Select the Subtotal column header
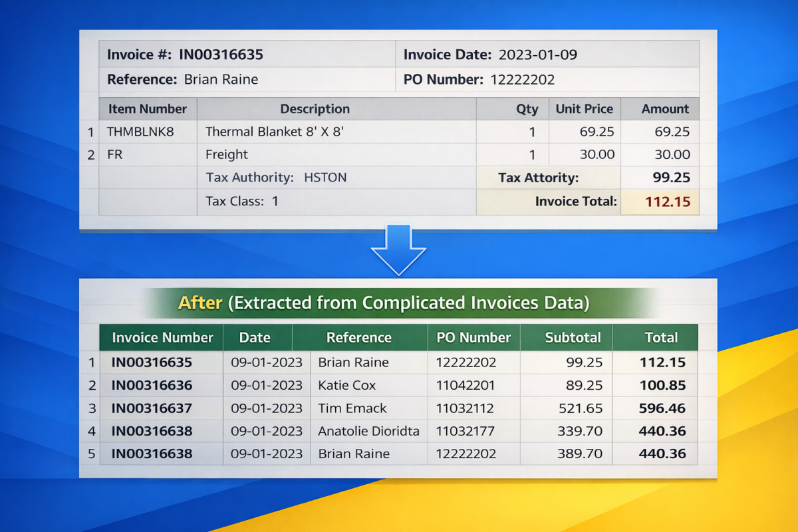The width and height of the screenshot is (798, 532). tap(573, 338)
